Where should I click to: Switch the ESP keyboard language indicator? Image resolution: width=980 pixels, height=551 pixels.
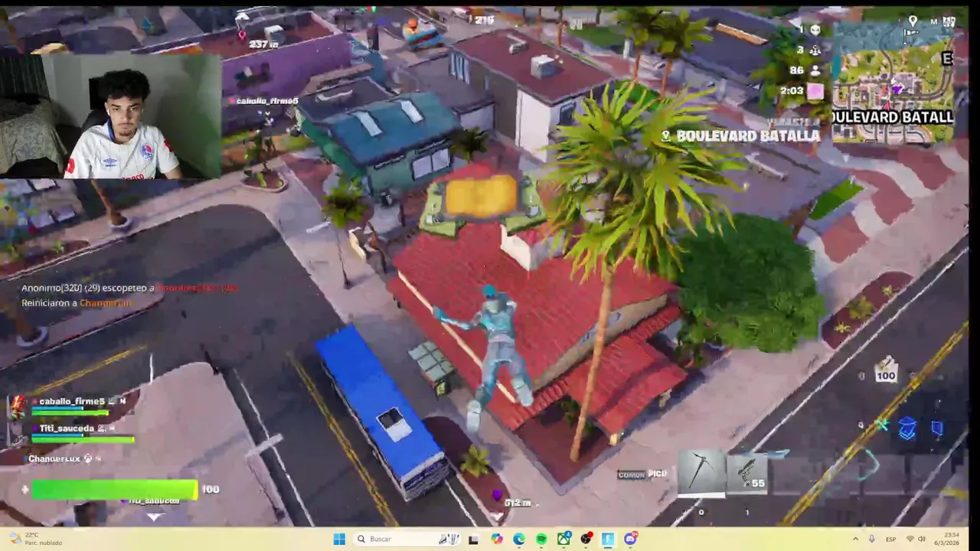tap(892, 539)
